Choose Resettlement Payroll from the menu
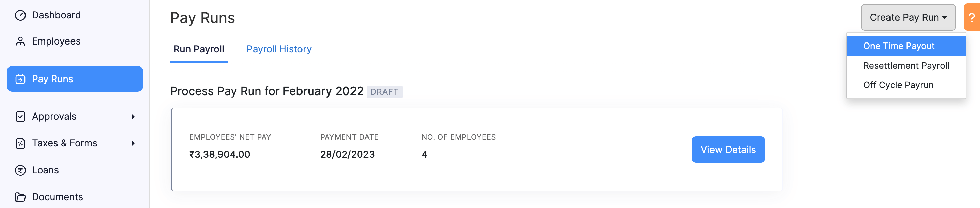Image resolution: width=980 pixels, height=208 pixels. coord(906,66)
